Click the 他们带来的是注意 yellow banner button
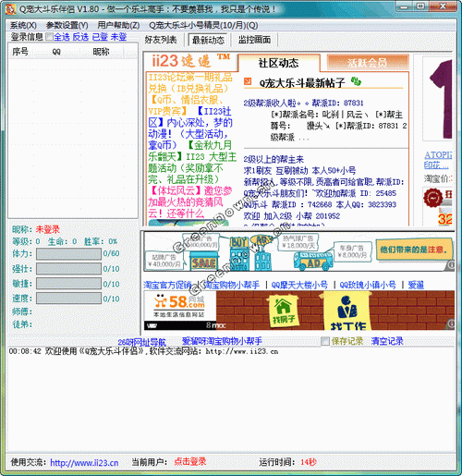The image size is (462, 476). tap(414, 250)
